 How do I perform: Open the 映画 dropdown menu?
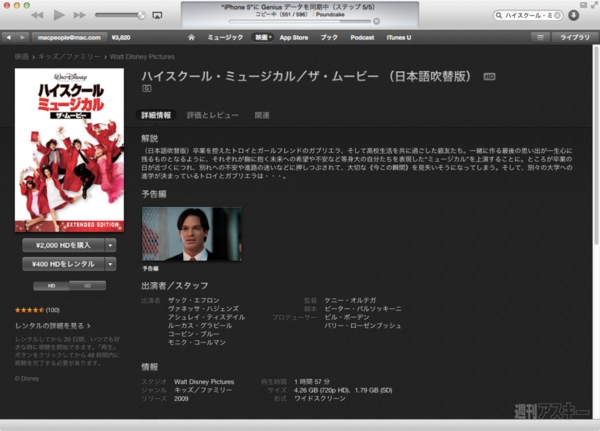click(x=263, y=38)
